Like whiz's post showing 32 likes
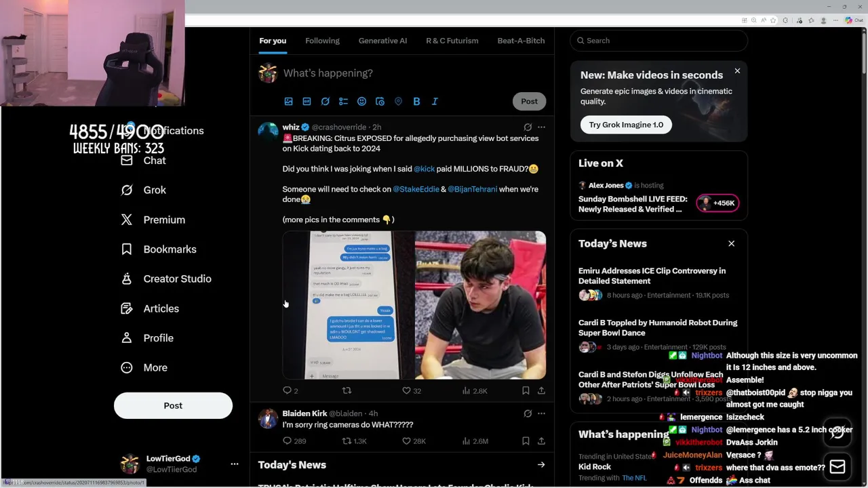 click(412, 390)
